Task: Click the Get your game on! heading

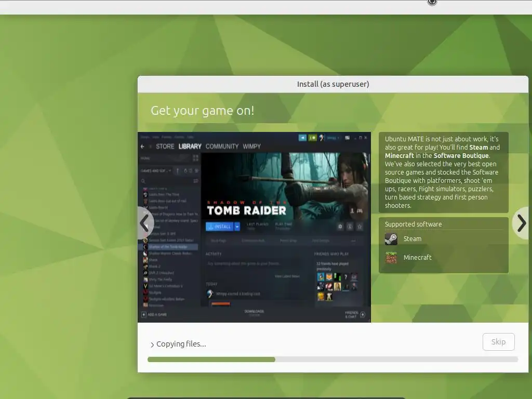Action: tap(202, 111)
